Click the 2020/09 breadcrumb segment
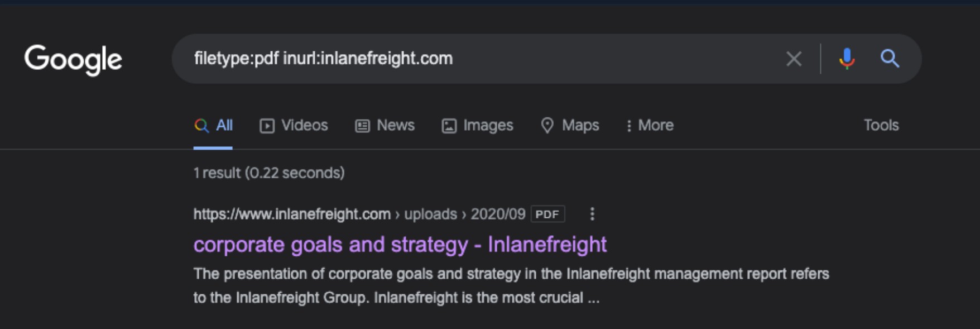 pos(498,214)
